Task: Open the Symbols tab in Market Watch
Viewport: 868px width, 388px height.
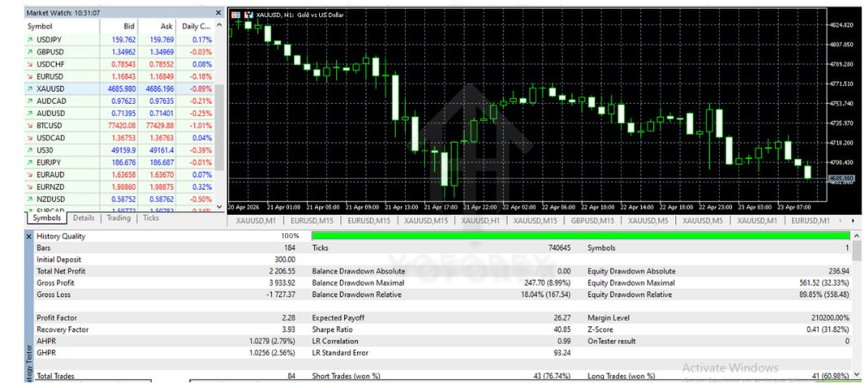Action: [46, 218]
